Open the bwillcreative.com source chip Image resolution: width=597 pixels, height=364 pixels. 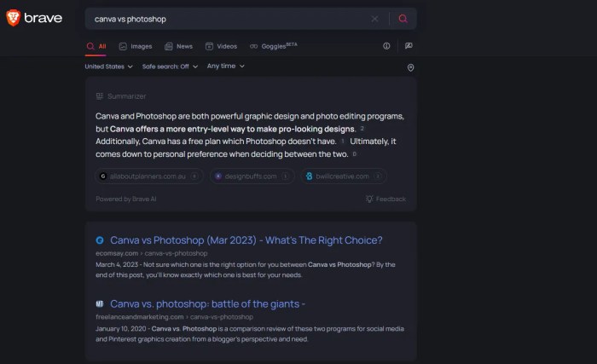[344, 176]
